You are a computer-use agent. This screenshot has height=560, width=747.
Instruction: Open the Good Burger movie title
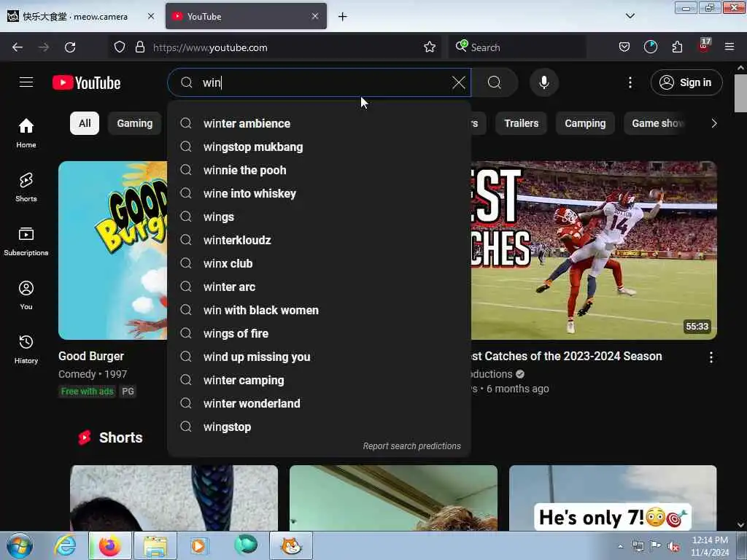[91, 356]
